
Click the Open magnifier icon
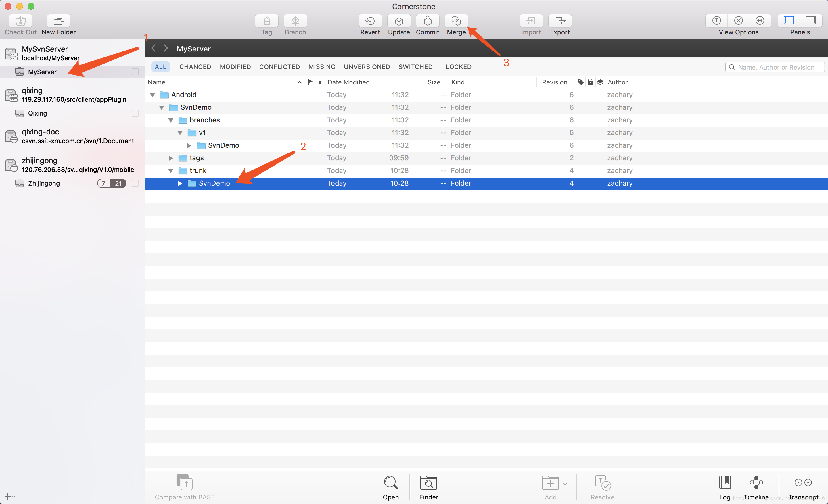pos(390,483)
